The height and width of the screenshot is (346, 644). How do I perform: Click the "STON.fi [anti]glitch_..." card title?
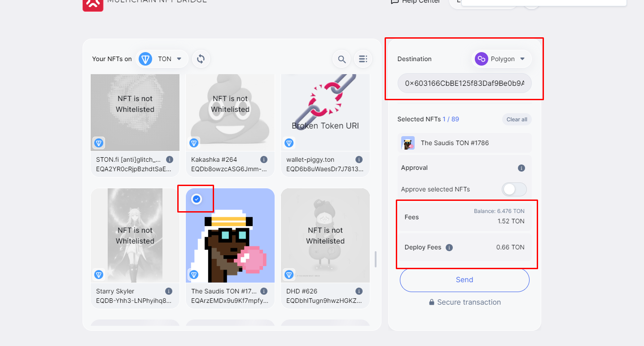(128, 160)
